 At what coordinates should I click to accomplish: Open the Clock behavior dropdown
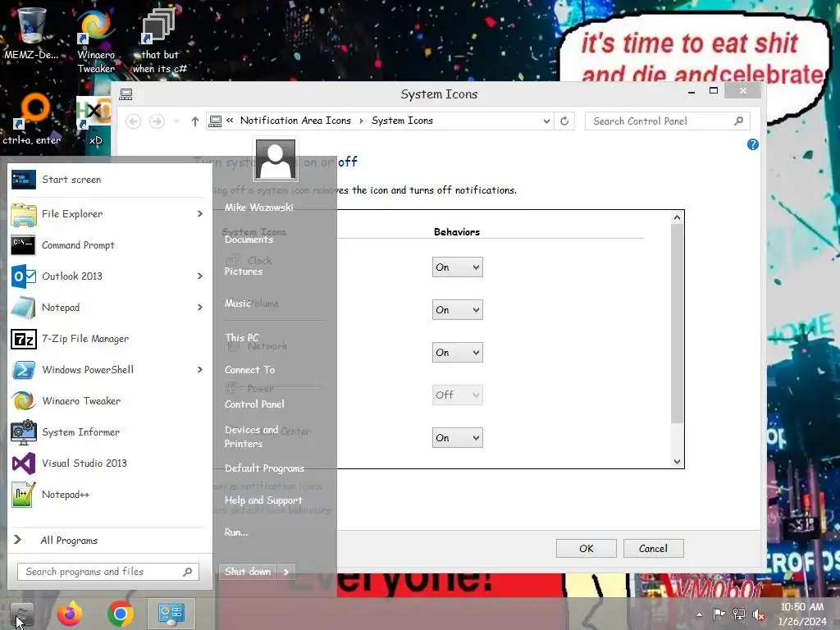click(x=458, y=267)
